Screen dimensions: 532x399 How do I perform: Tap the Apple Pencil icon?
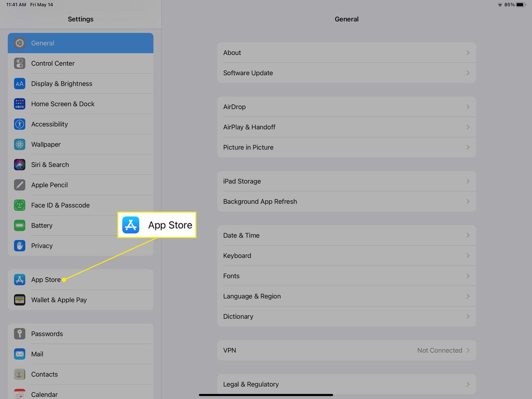point(20,185)
